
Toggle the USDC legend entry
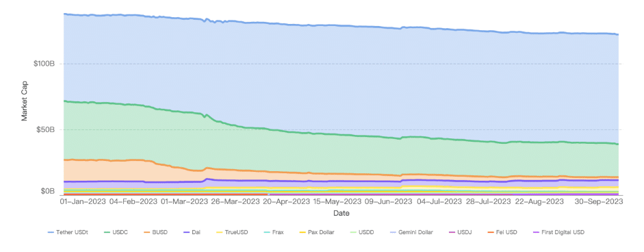coord(116,232)
